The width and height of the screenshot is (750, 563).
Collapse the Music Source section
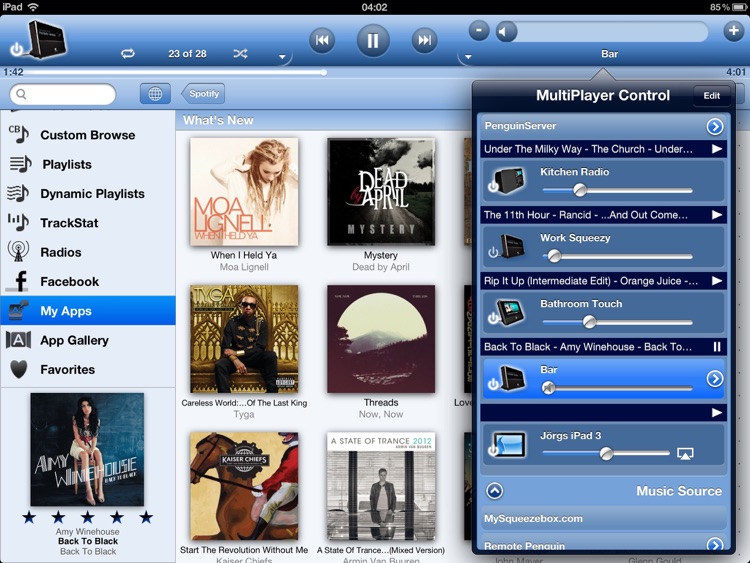click(495, 491)
